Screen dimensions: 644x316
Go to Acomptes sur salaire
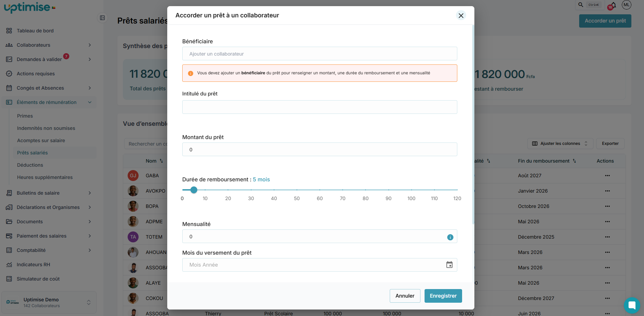tap(41, 140)
